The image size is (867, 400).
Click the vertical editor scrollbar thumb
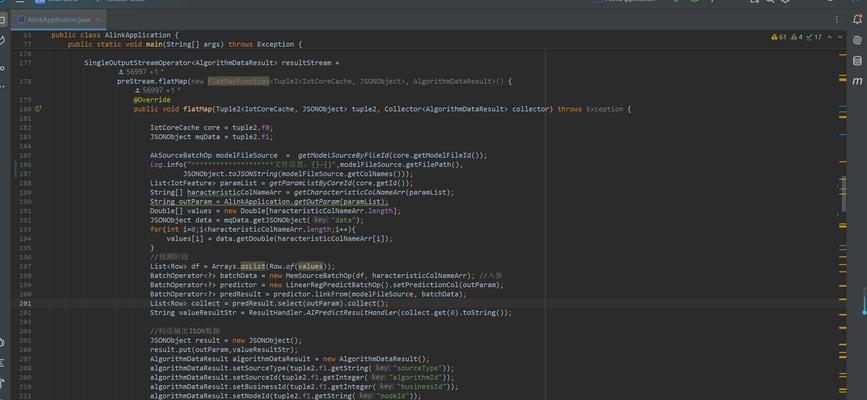[x=843, y=194]
